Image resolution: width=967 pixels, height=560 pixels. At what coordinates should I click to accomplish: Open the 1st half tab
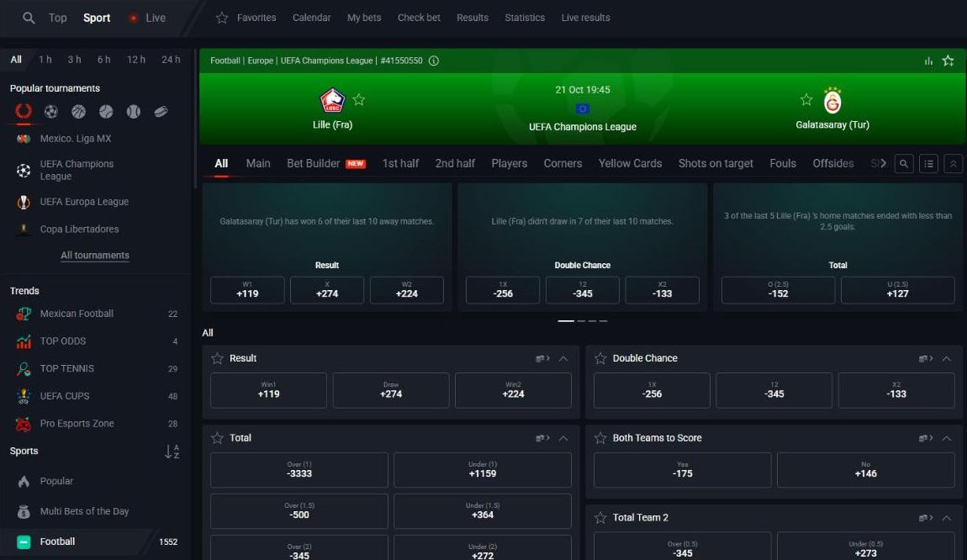tap(400, 163)
